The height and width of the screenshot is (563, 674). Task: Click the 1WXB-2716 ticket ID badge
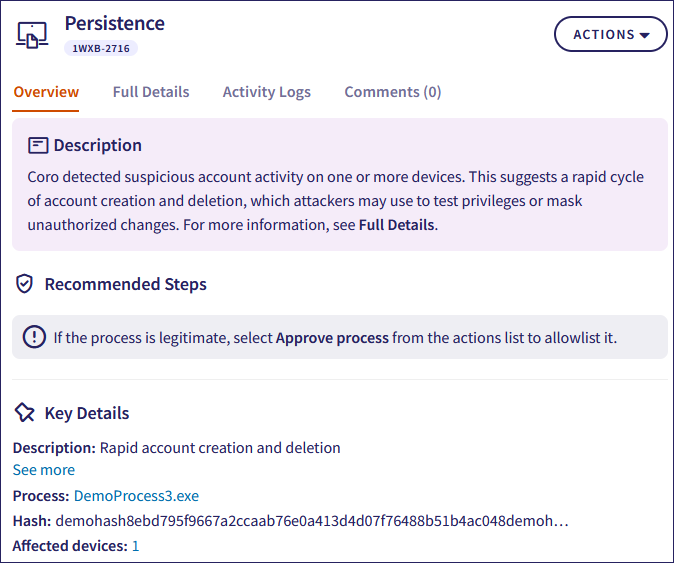coord(101,47)
